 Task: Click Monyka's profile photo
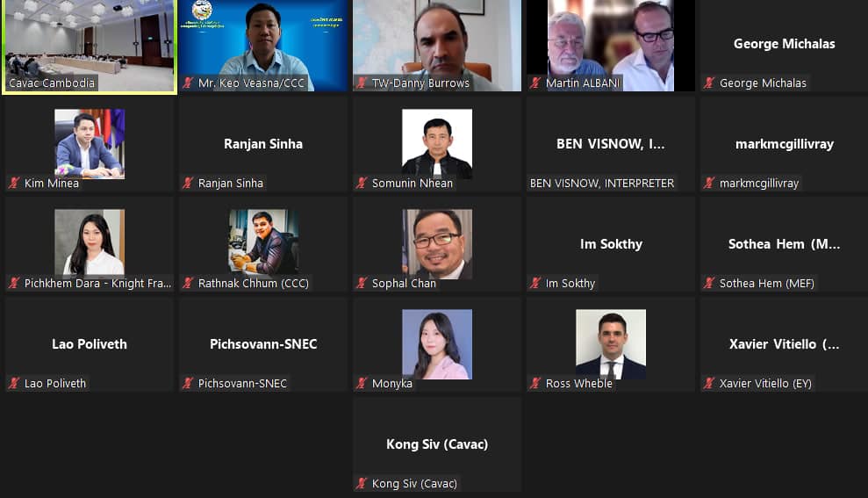pos(437,344)
